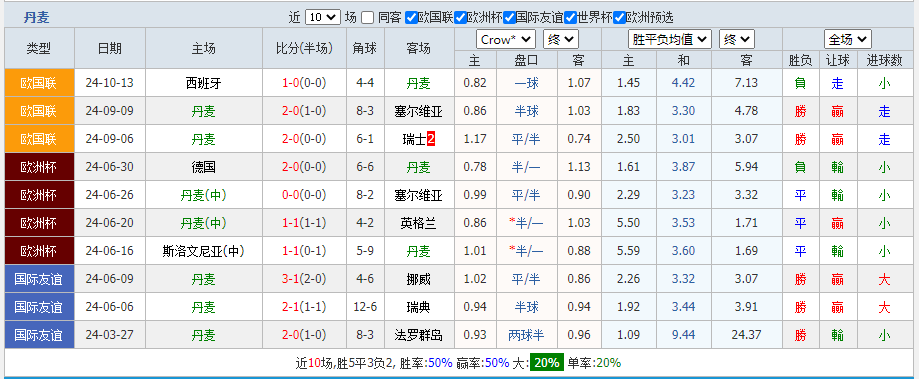Click date 24-06-20 cell
This screenshot has width=919, height=379.
110,224
